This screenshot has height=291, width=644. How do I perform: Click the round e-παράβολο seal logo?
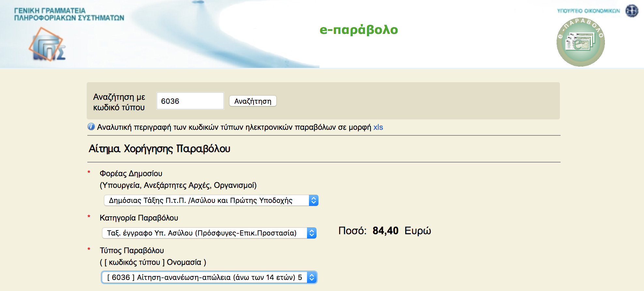pyautogui.click(x=580, y=42)
